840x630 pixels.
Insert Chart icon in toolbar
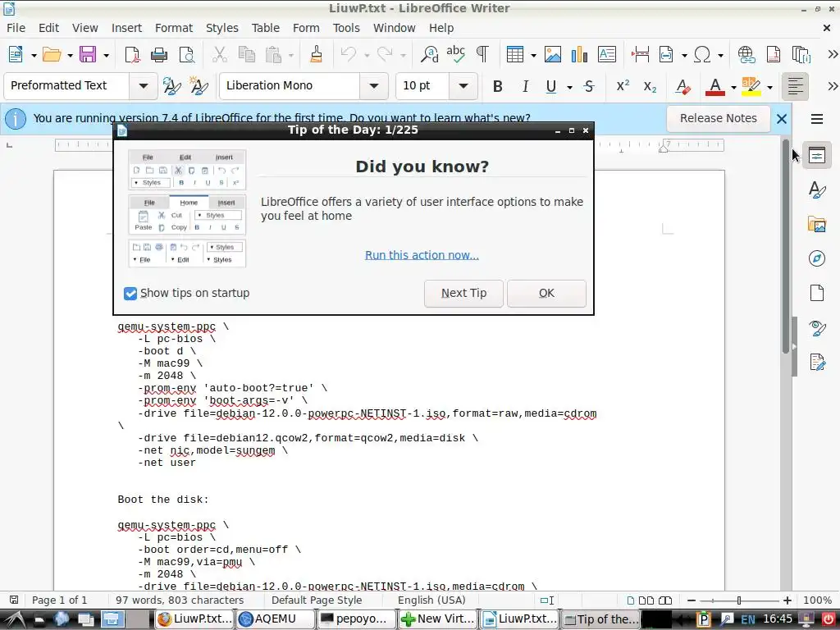pos(580,55)
